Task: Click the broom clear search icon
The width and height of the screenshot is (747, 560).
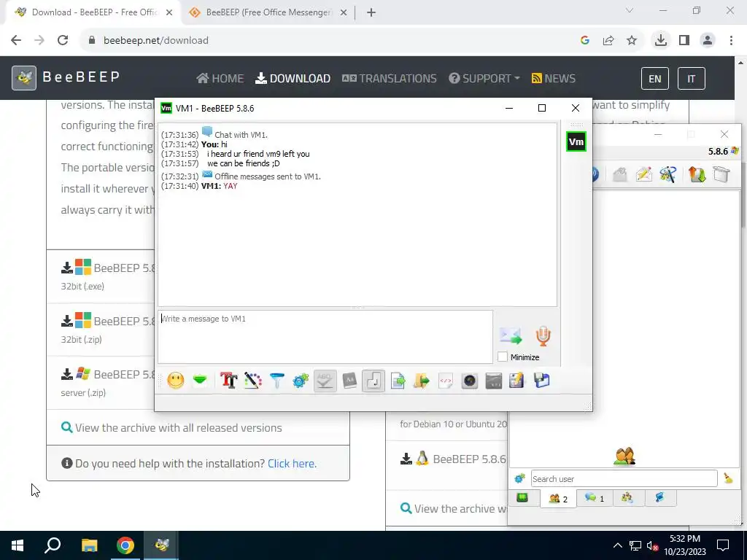Action: click(x=729, y=478)
